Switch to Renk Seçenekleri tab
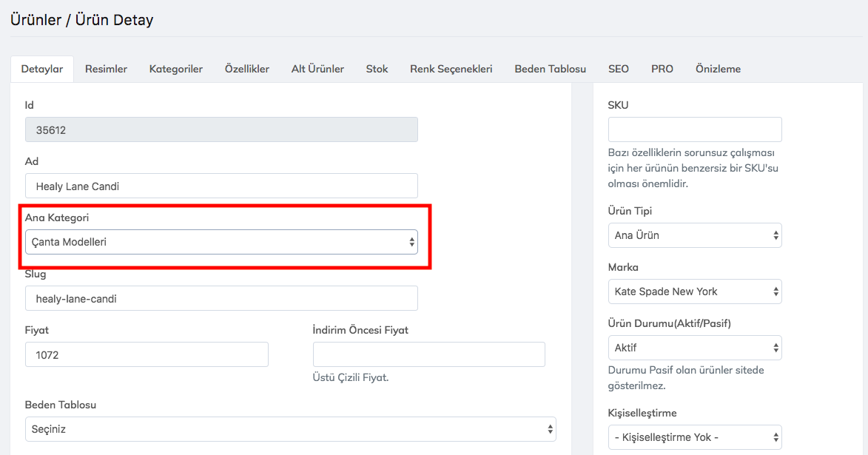 pyautogui.click(x=451, y=69)
